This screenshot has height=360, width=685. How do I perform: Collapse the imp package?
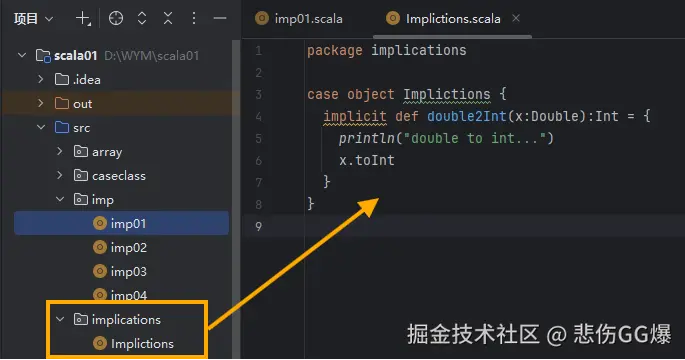tap(60, 200)
